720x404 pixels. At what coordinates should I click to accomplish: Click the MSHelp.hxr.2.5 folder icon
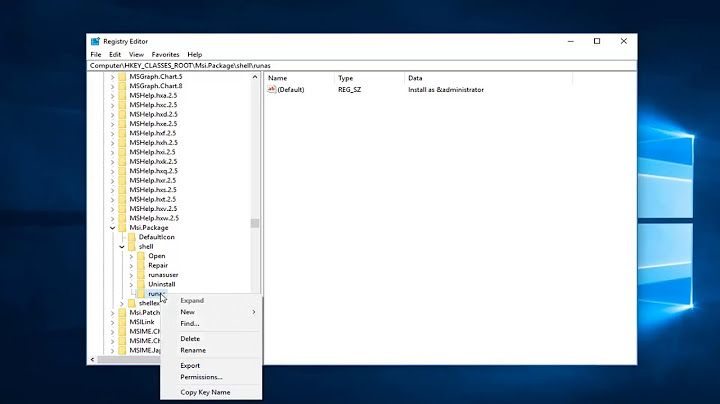coord(122,180)
